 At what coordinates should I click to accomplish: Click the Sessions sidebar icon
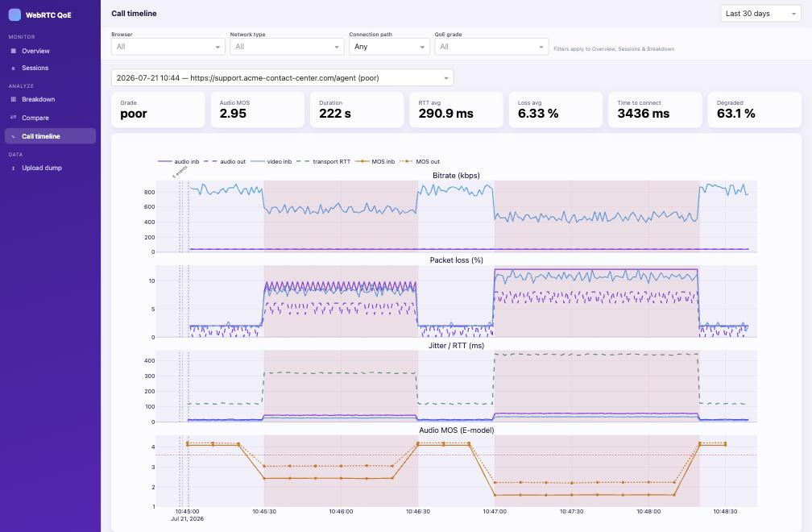tap(14, 68)
